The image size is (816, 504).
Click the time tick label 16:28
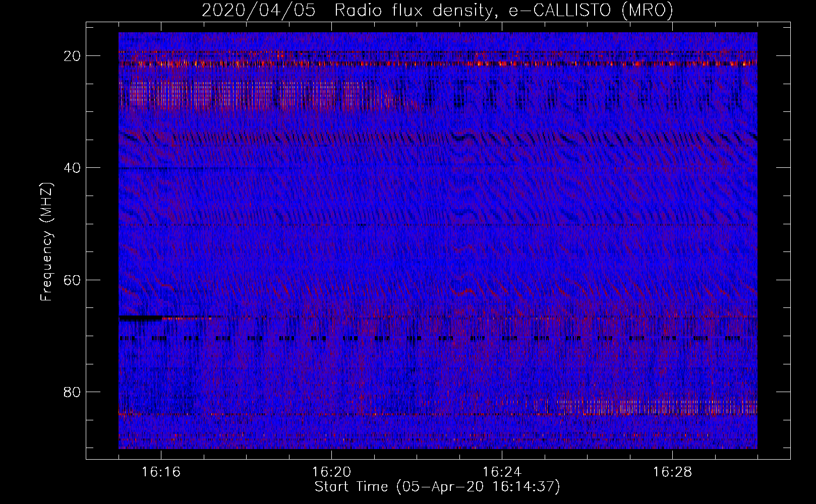672,472
